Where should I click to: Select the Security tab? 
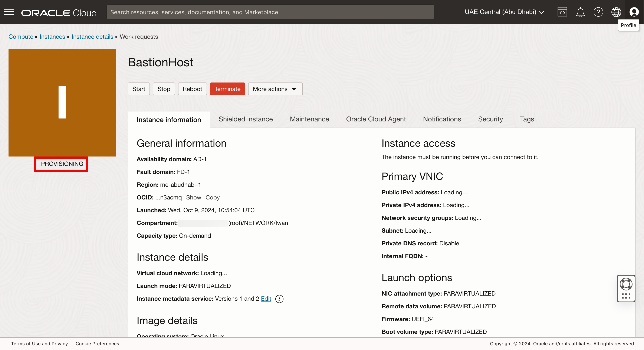(490, 119)
